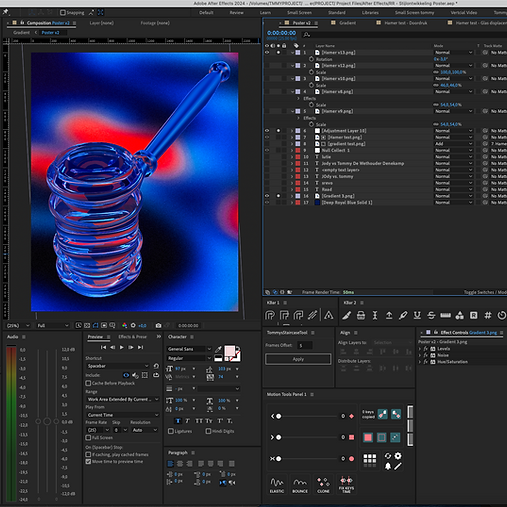The width and height of the screenshot is (507, 507).
Task: Click the Preview play button
Action: pos(122,347)
